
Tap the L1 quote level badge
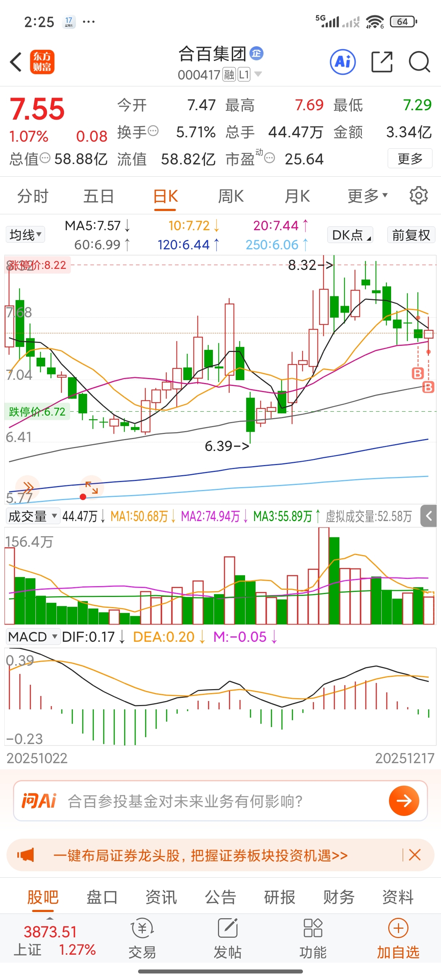coord(244,74)
